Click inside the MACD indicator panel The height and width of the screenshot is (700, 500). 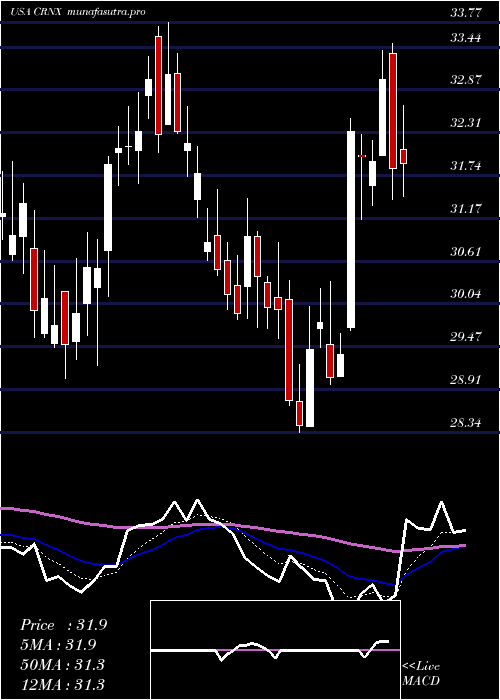pos(275,650)
